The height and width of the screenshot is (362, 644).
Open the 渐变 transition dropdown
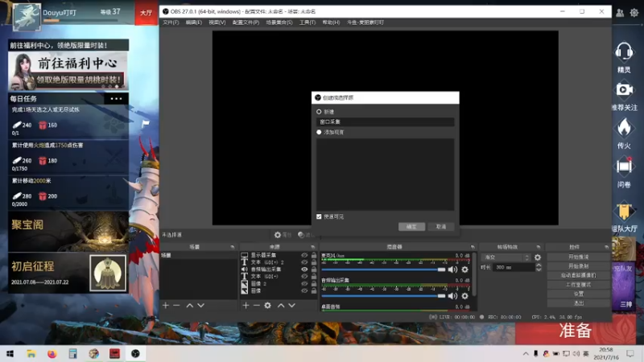pos(506,257)
